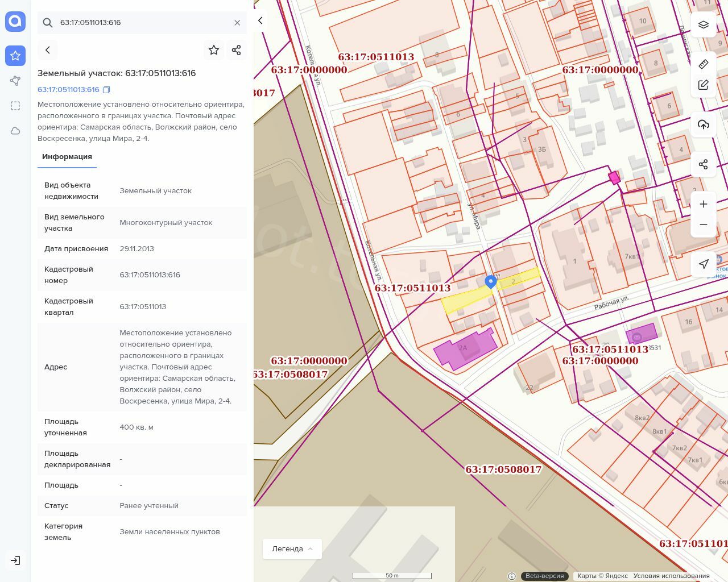
Task: Open the cadastral number link 63:17:0511013:616
Action: [68, 90]
